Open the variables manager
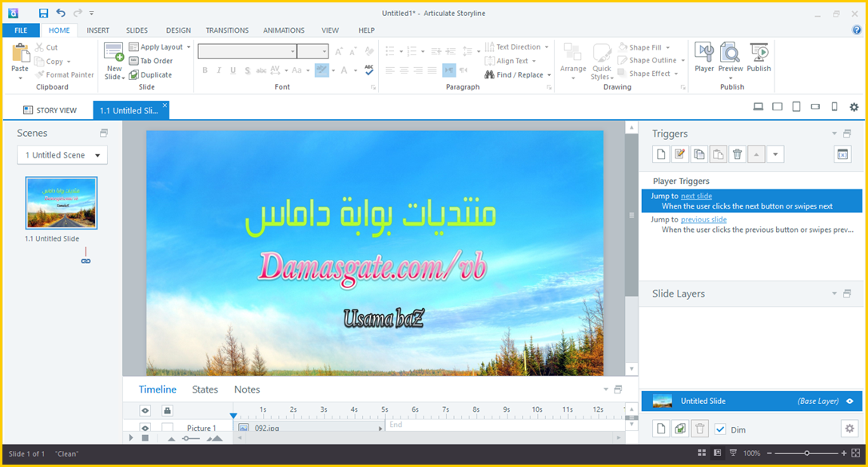The width and height of the screenshot is (868, 467). click(842, 154)
